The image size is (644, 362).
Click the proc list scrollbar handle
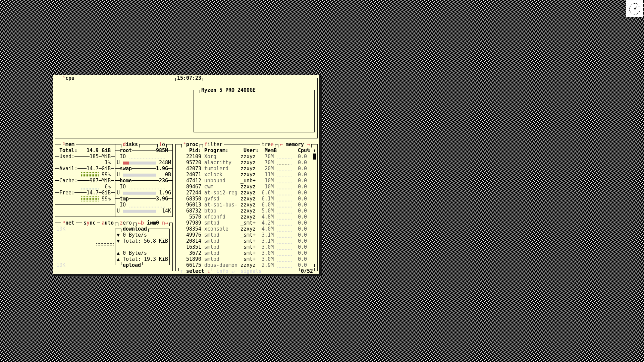point(314,157)
